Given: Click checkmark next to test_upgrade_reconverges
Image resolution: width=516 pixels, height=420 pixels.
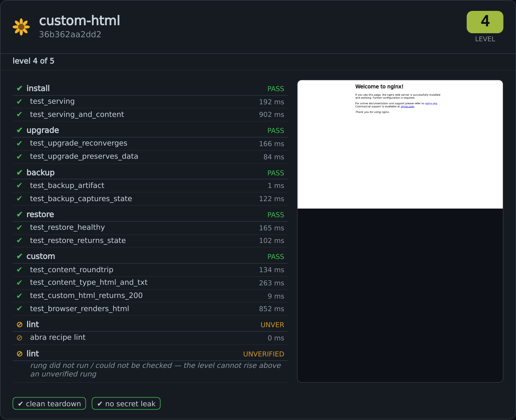Looking at the screenshot, I should pyautogui.click(x=19, y=143).
